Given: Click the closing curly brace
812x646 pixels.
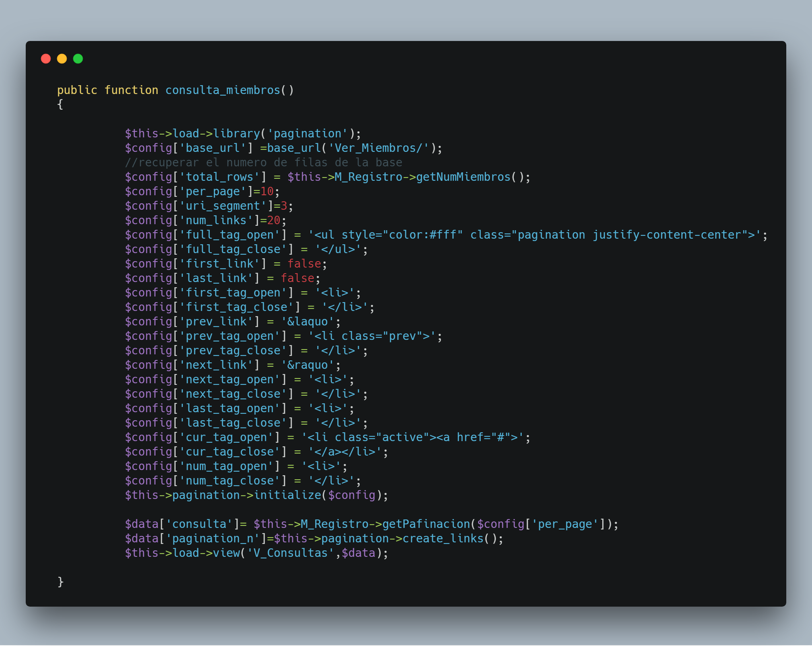Looking at the screenshot, I should coord(60,582).
